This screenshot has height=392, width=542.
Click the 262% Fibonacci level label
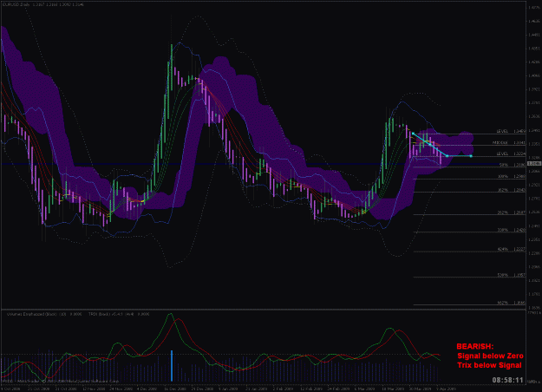pyautogui.click(x=503, y=212)
